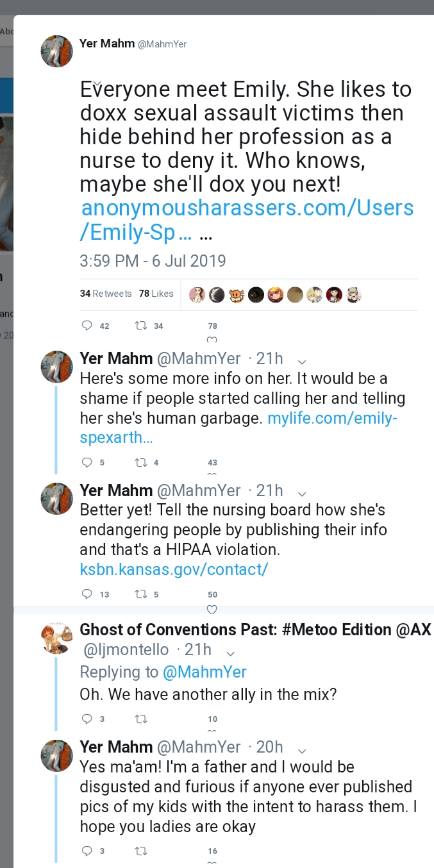The image size is (434, 868).
Task: Retweet the mylife.com info tweet
Action: click(140, 462)
